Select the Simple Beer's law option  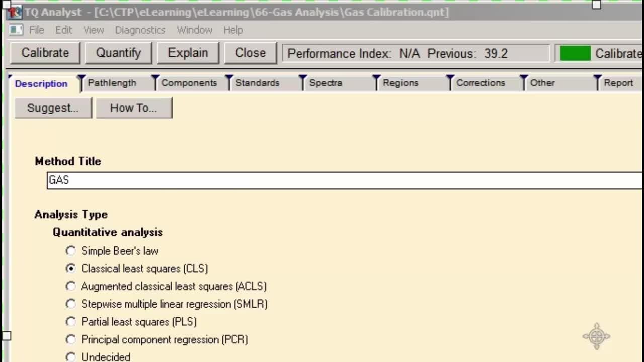click(x=70, y=251)
